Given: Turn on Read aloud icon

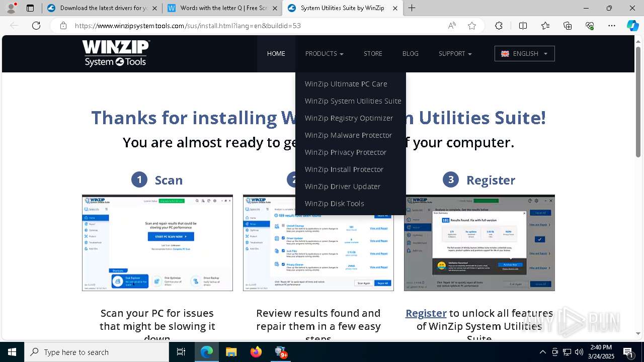Looking at the screenshot, I should (x=452, y=26).
